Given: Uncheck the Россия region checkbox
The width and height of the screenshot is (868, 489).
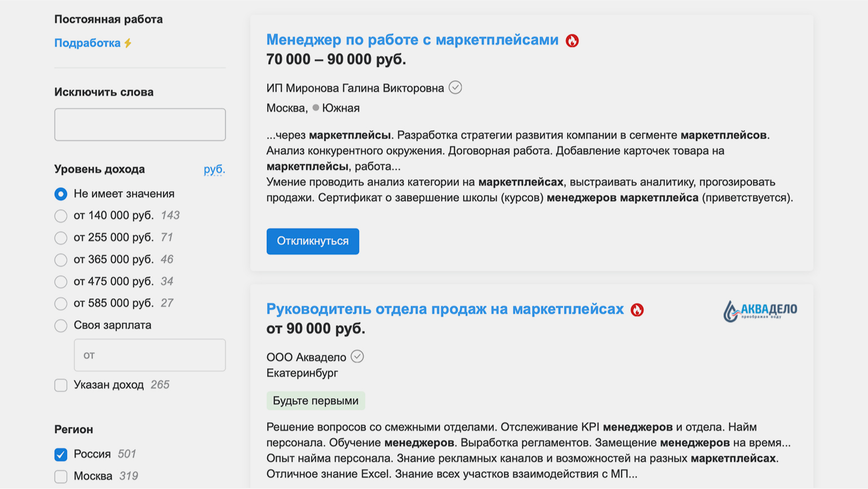Looking at the screenshot, I should (x=61, y=455).
